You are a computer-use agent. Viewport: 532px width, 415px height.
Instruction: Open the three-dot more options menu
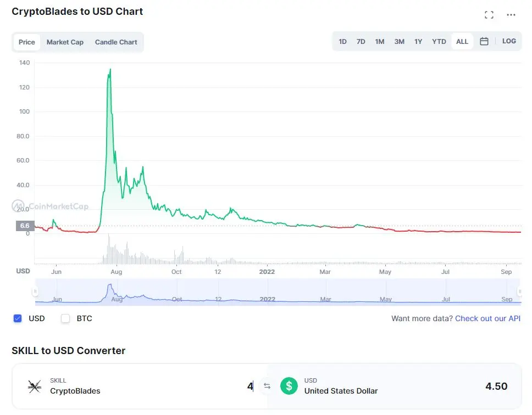(511, 15)
